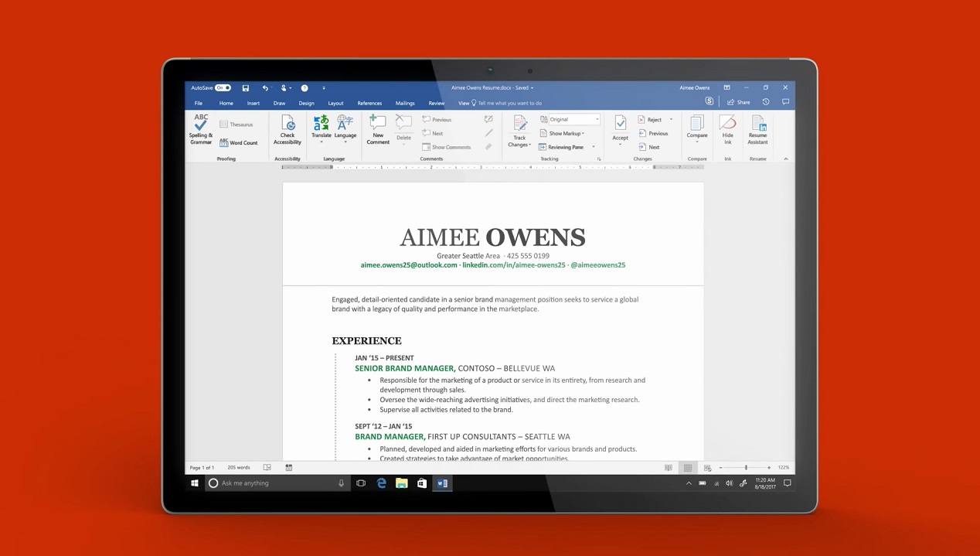
Task: Open the Resume Assistant
Action: [x=758, y=130]
